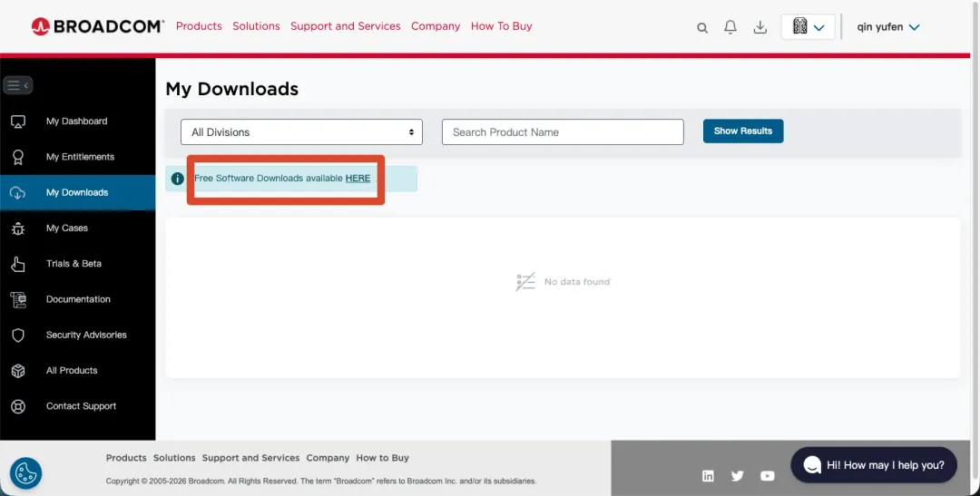
Task: Open the 'Hi! How may I help you?' chat
Action: [x=874, y=465]
